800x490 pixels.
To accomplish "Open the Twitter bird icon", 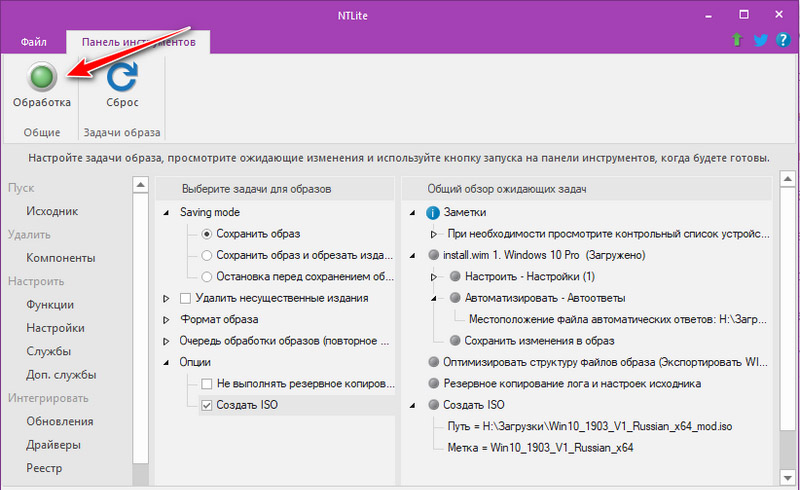I will tap(760, 40).
